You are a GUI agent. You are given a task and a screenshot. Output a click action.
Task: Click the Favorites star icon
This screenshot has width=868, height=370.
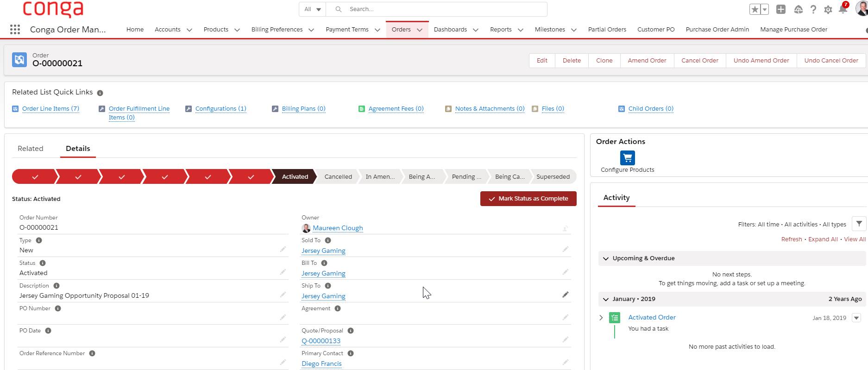tap(755, 9)
